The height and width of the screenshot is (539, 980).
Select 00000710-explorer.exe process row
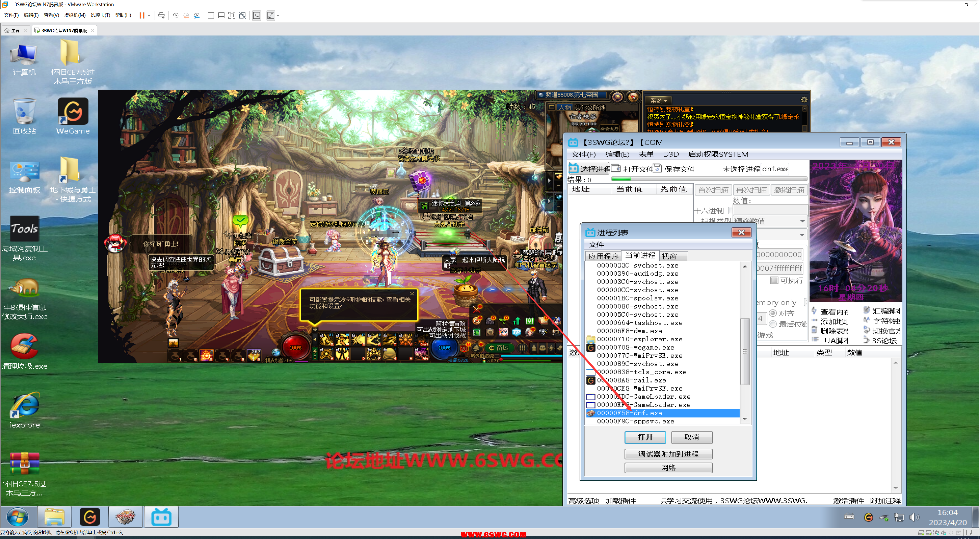coord(663,339)
